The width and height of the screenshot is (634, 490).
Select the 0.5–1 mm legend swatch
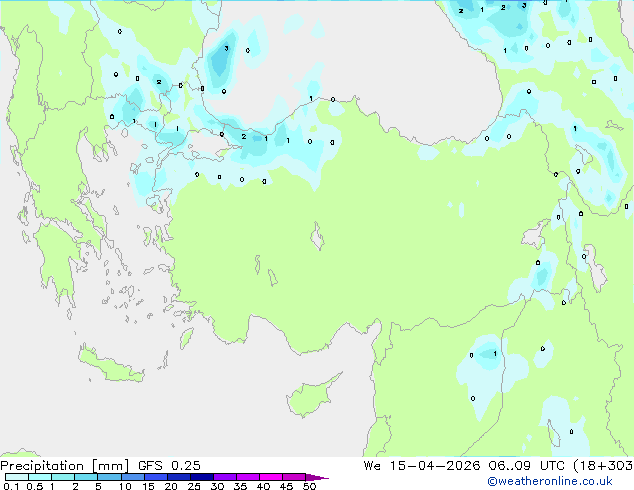click(x=40, y=477)
